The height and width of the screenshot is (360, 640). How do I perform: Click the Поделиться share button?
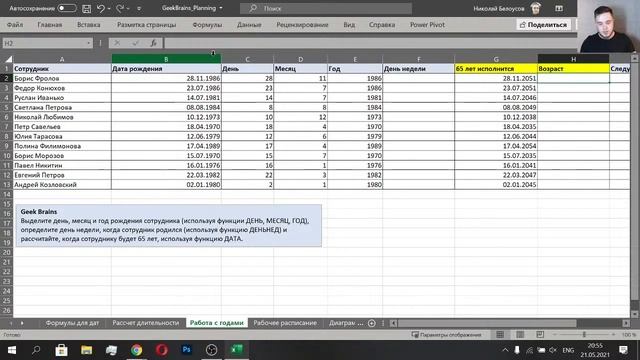point(543,25)
